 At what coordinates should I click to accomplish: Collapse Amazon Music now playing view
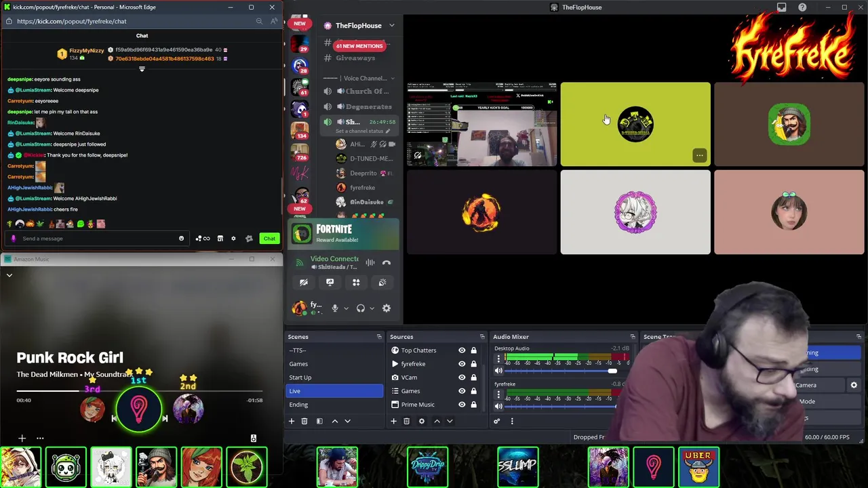pos(9,275)
